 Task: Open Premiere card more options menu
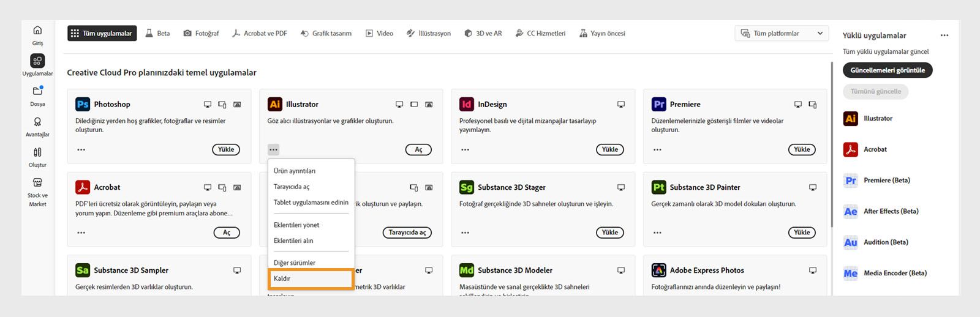pyautogui.click(x=657, y=149)
